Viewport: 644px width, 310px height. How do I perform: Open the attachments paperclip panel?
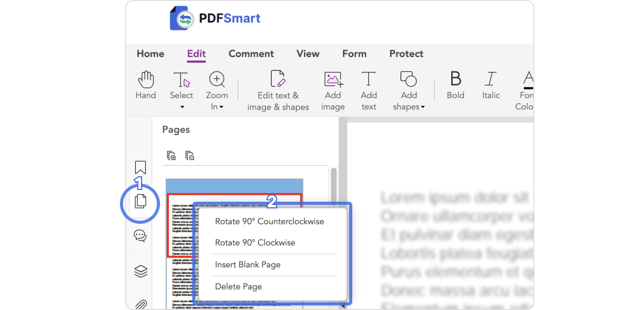pyautogui.click(x=140, y=304)
